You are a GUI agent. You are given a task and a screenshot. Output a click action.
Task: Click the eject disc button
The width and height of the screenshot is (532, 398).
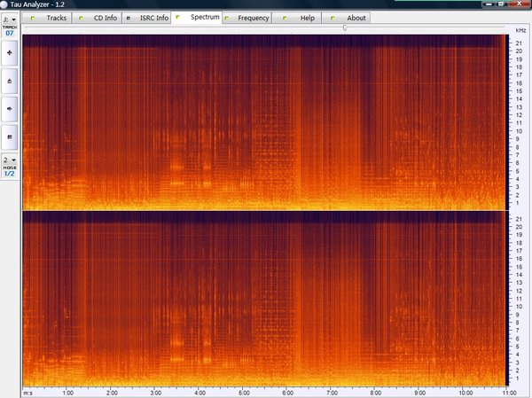click(10, 81)
